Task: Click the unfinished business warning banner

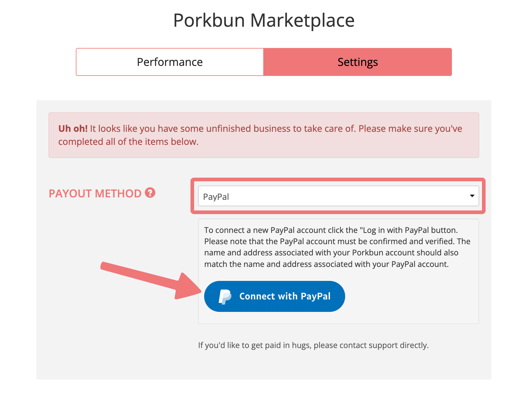Action: coord(264,135)
